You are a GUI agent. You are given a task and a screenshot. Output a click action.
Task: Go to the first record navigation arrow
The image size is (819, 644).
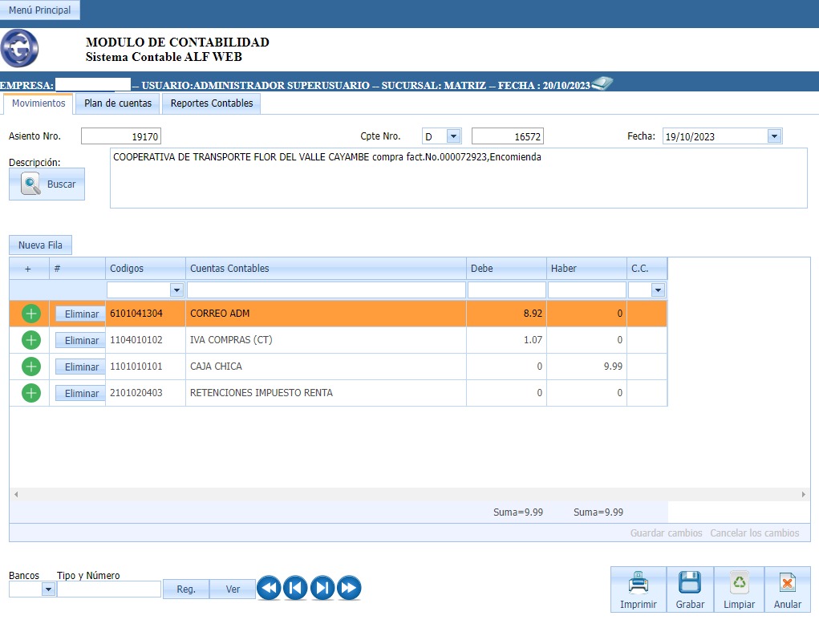[x=269, y=589]
